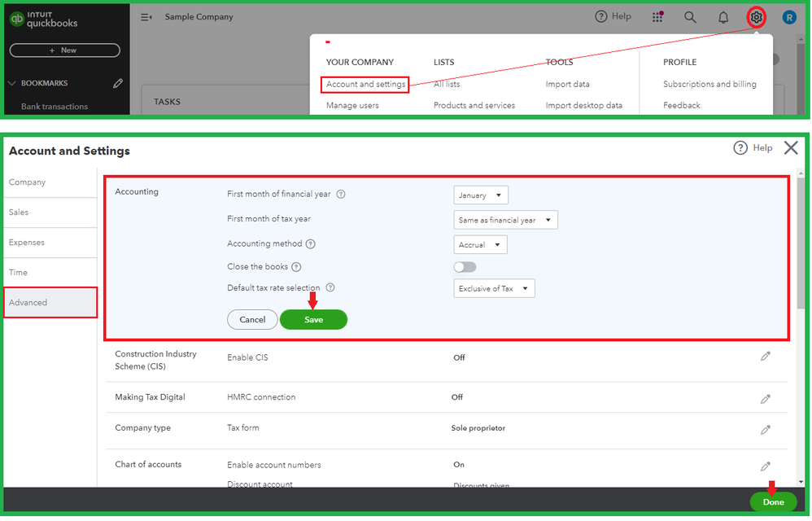
Task: Edit the Chart of accounts row
Action: click(766, 466)
